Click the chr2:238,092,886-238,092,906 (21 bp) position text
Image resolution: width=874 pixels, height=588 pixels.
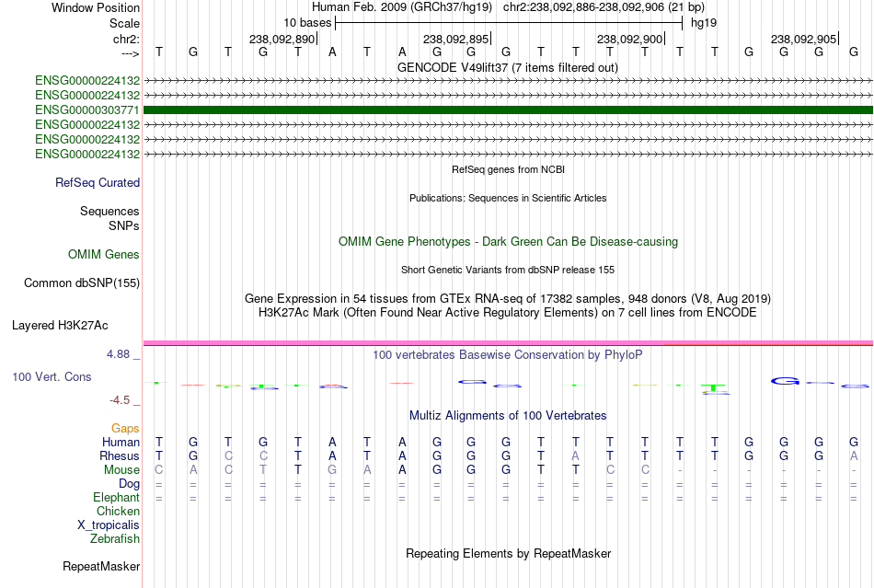pos(604,7)
